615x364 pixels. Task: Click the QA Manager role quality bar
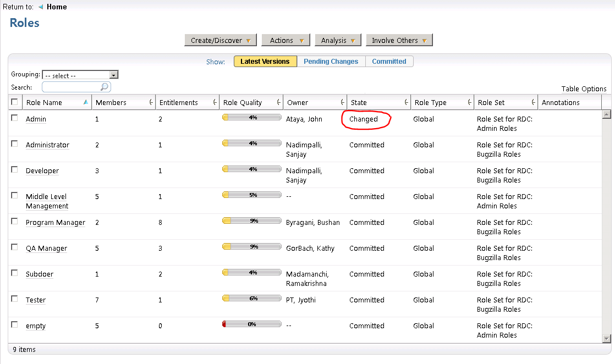click(x=251, y=247)
